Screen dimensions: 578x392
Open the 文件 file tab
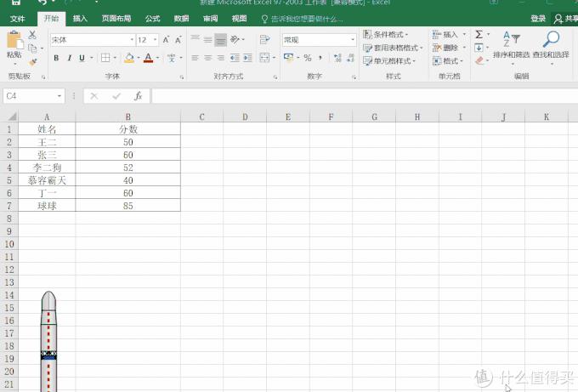(x=17, y=19)
